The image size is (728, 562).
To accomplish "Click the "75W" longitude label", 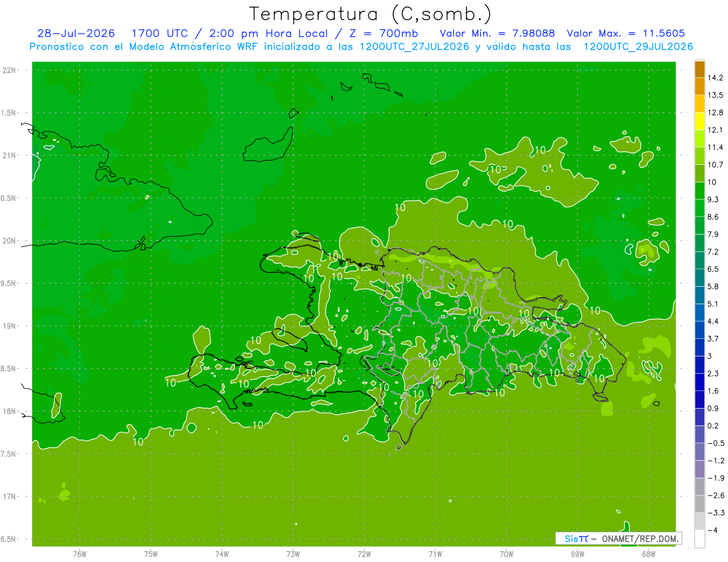I will click(151, 554).
